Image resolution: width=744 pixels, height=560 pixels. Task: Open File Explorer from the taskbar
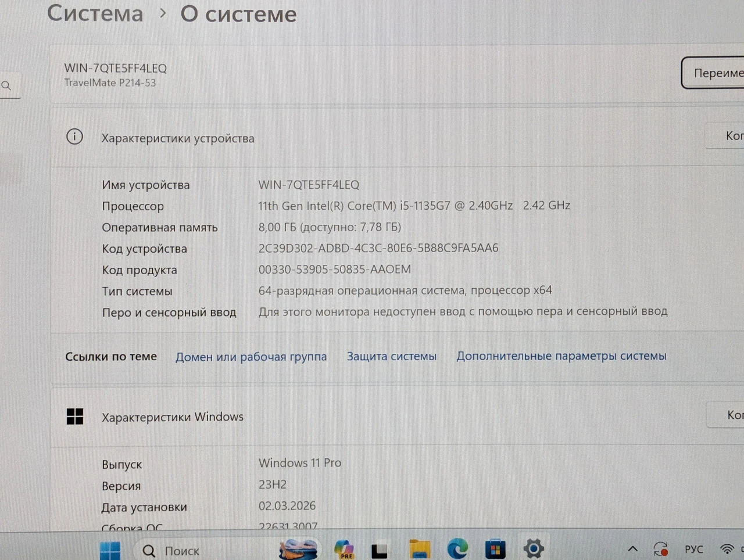(x=420, y=549)
